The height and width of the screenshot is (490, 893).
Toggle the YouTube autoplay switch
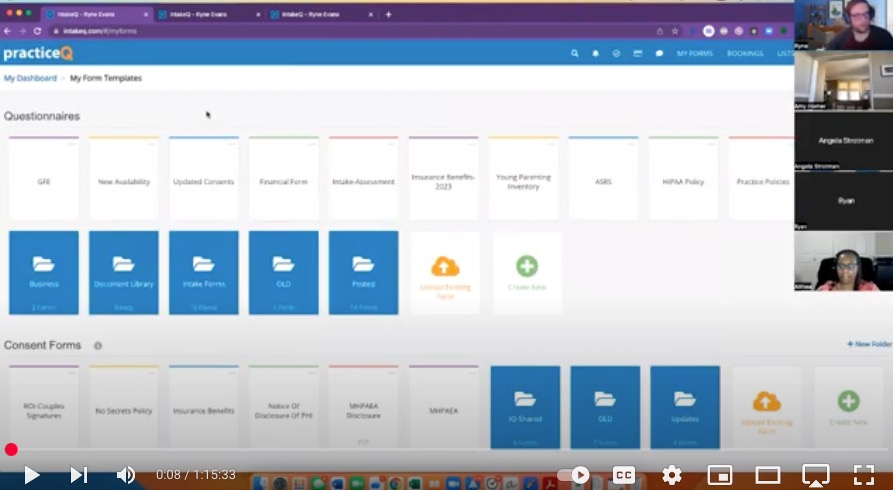pos(574,475)
